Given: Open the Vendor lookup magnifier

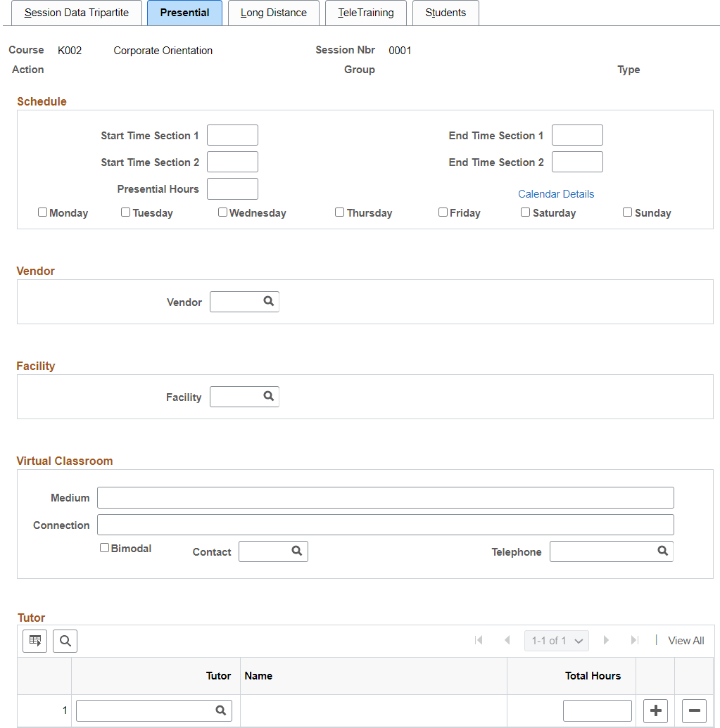Looking at the screenshot, I should click(268, 301).
